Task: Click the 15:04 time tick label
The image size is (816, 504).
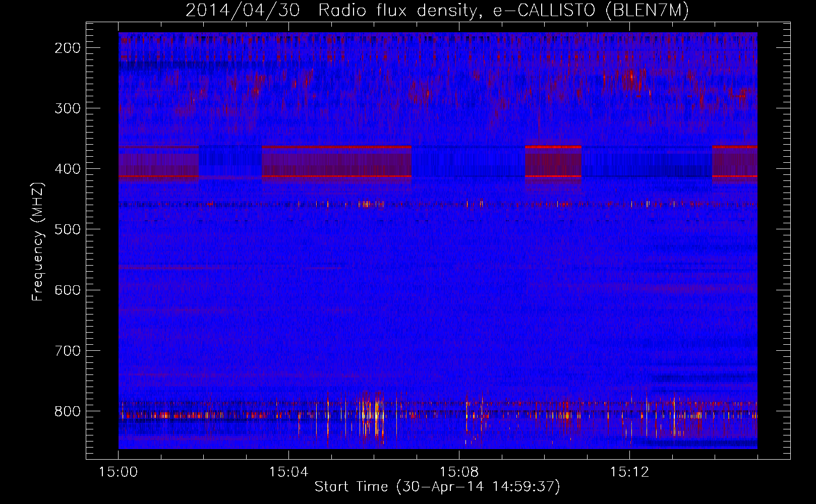Action: [288, 472]
